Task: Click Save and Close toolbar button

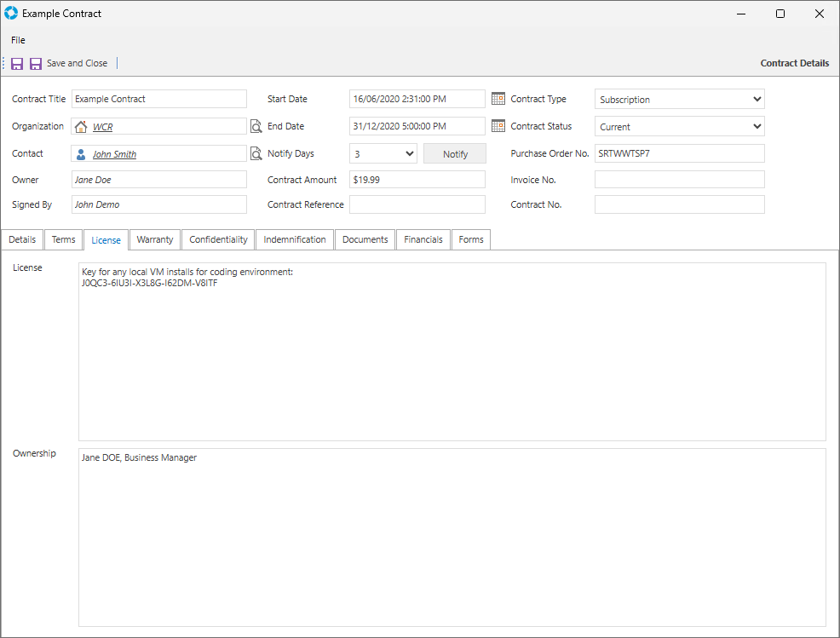Action: click(x=68, y=64)
